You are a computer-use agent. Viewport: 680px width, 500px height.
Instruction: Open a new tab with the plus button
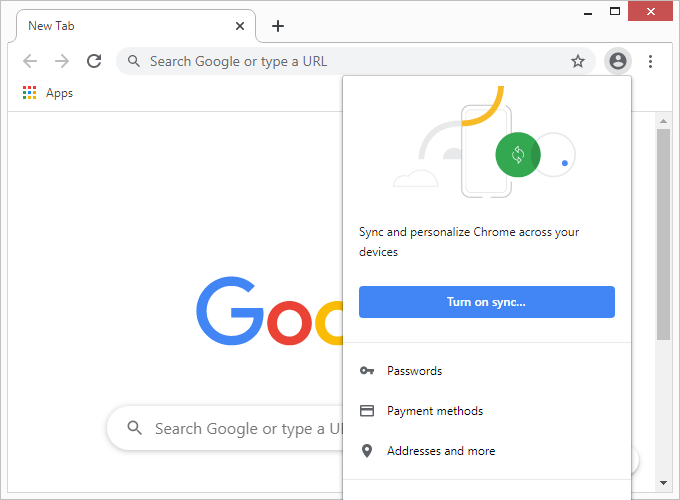pyautogui.click(x=278, y=26)
